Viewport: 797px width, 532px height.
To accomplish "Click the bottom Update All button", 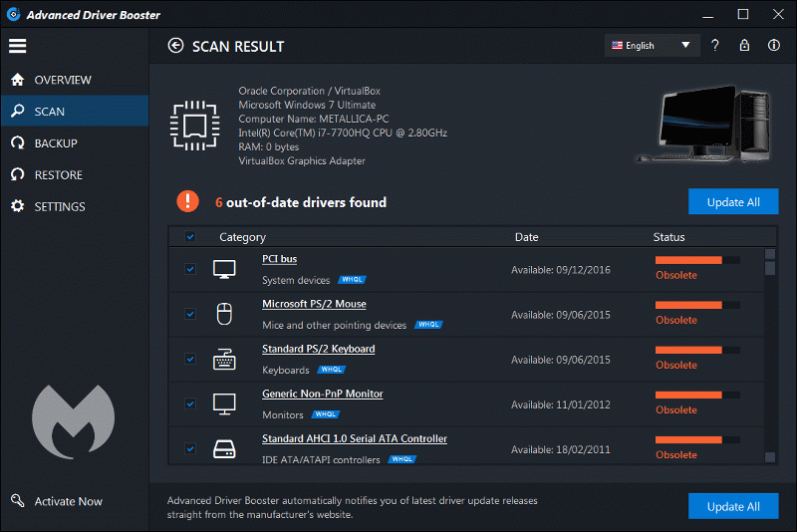I will pos(733,506).
